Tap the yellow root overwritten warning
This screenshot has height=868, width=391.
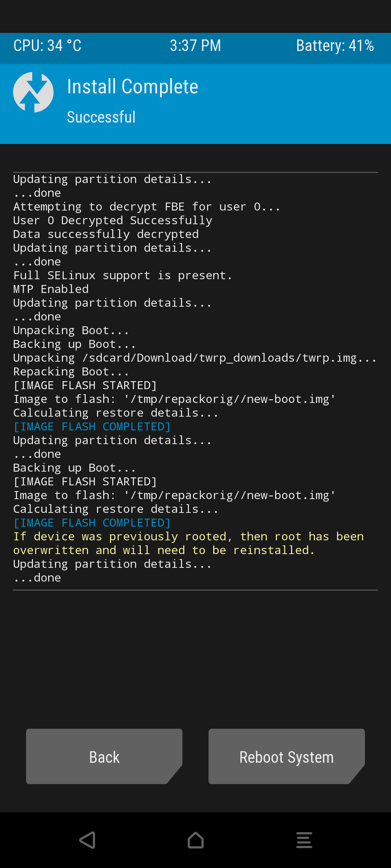coord(189,543)
